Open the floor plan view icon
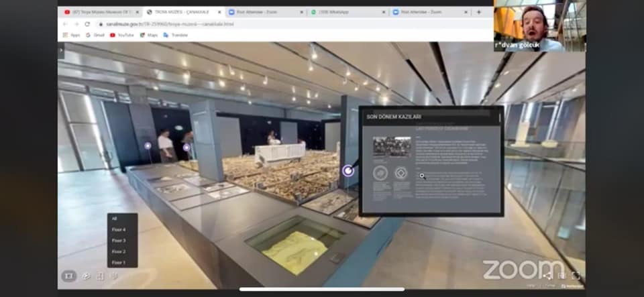644x297 pixels. click(x=100, y=276)
